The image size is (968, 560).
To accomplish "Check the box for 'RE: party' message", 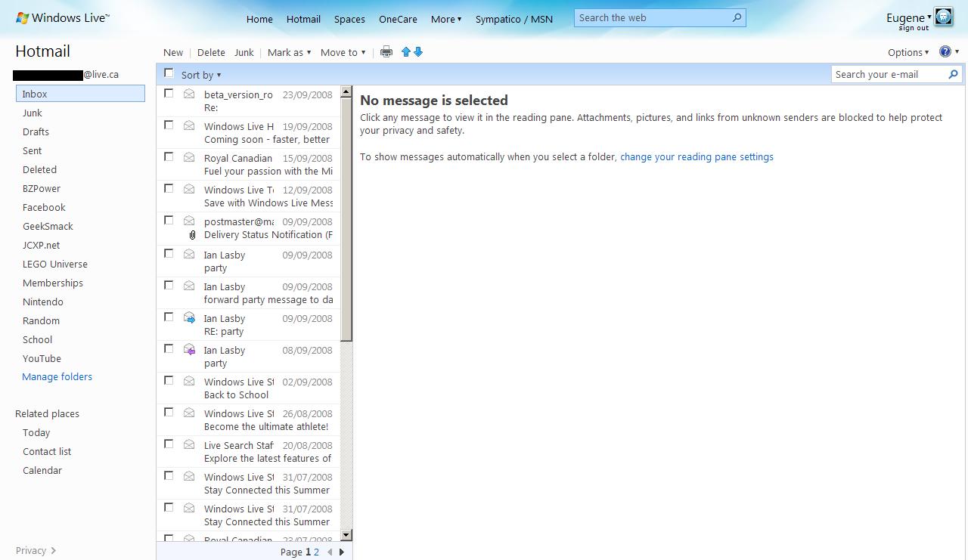I will tap(169, 317).
